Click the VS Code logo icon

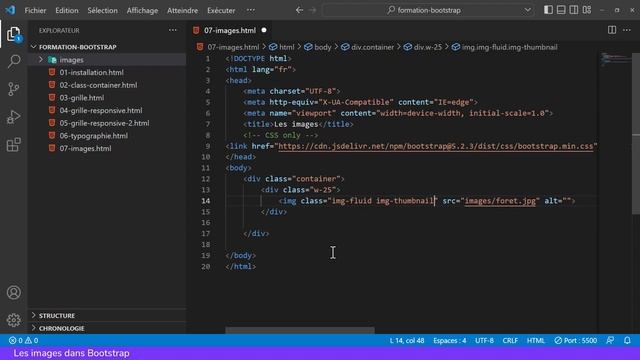tap(10, 10)
